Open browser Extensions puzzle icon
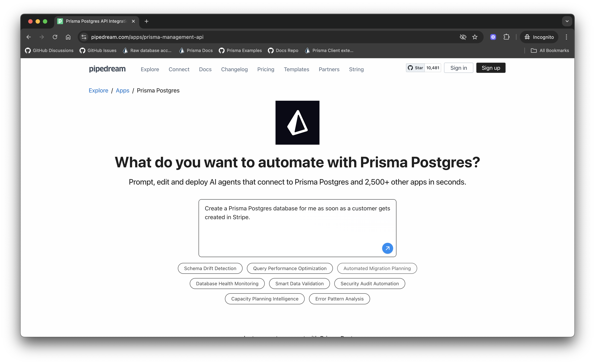This screenshot has width=595, height=364. tap(506, 37)
